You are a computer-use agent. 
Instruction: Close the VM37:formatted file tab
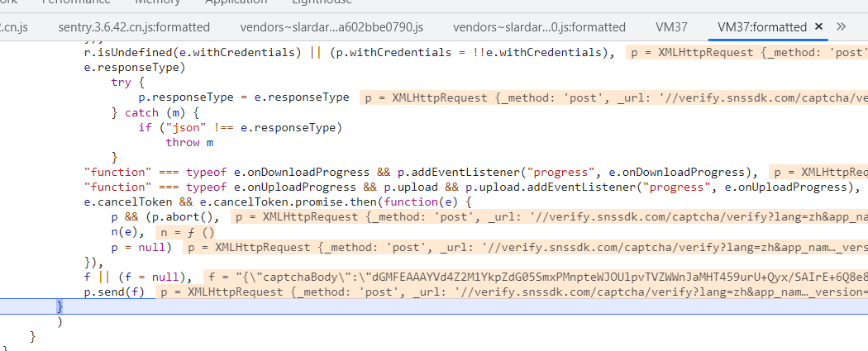819,26
